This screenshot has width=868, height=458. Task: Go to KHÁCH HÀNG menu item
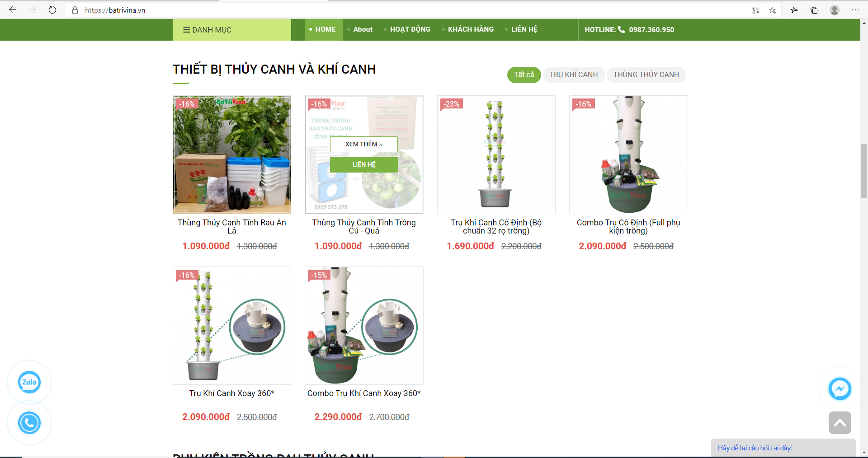tap(471, 29)
